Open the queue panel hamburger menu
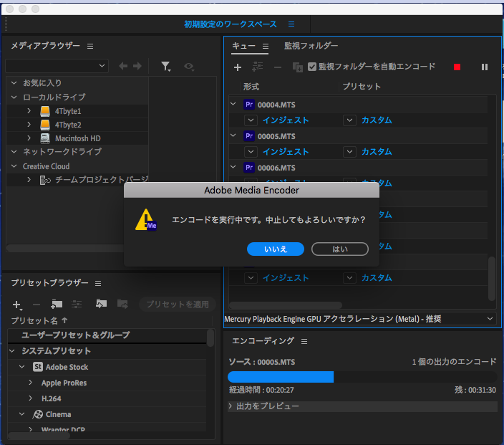 [265, 47]
